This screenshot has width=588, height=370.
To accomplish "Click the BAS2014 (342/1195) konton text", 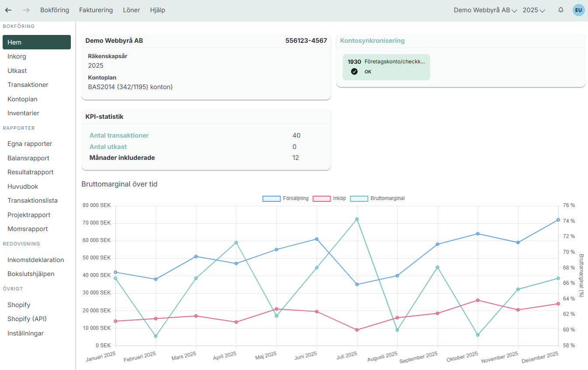I will click(130, 87).
